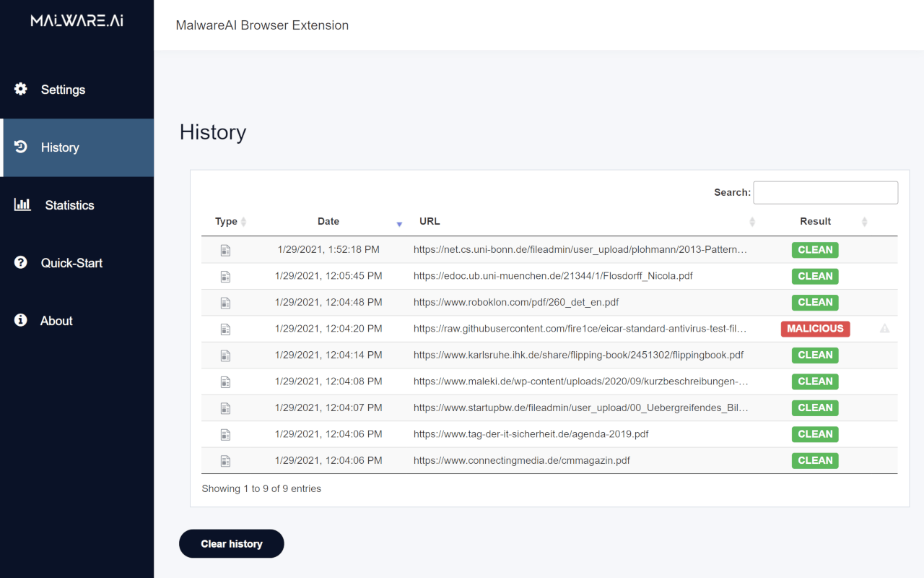The height and width of the screenshot is (578, 924).
Task: Click the roboklon.com 260_det_en.pdf URL
Action: pyautogui.click(x=516, y=302)
